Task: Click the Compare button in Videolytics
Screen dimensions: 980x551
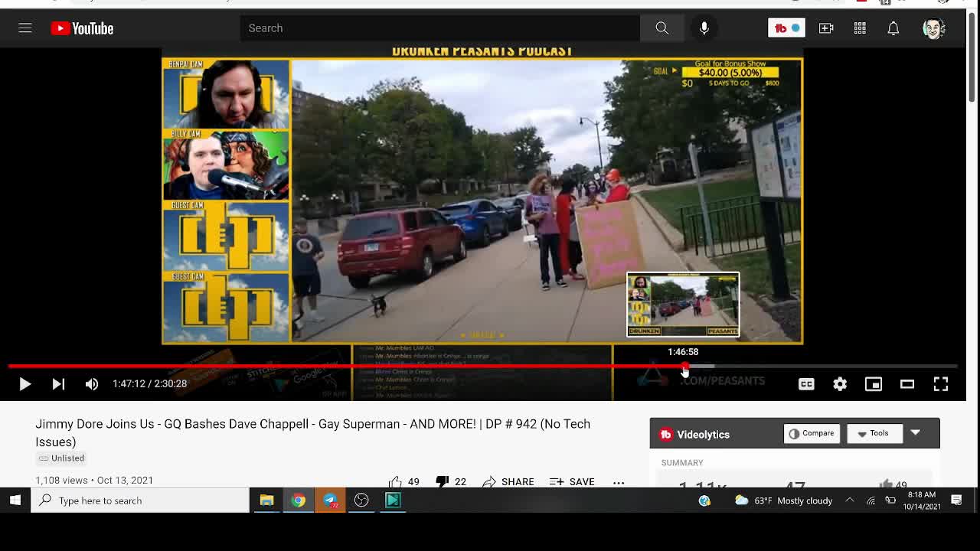Action: (812, 433)
